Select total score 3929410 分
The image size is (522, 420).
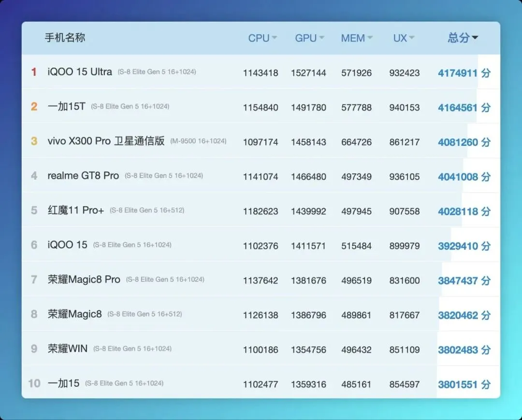click(464, 246)
